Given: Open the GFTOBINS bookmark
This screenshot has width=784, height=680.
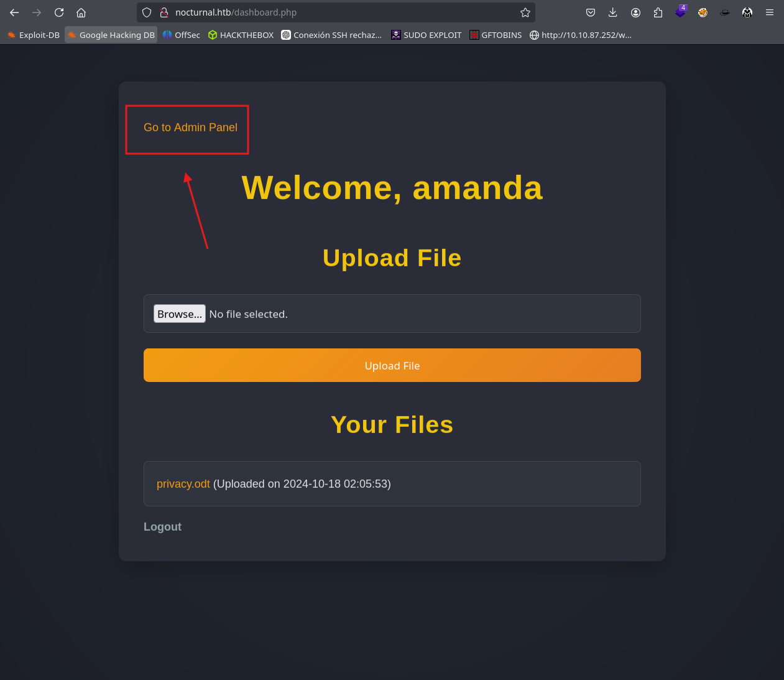Looking at the screenshot, I should pos(496,35).
